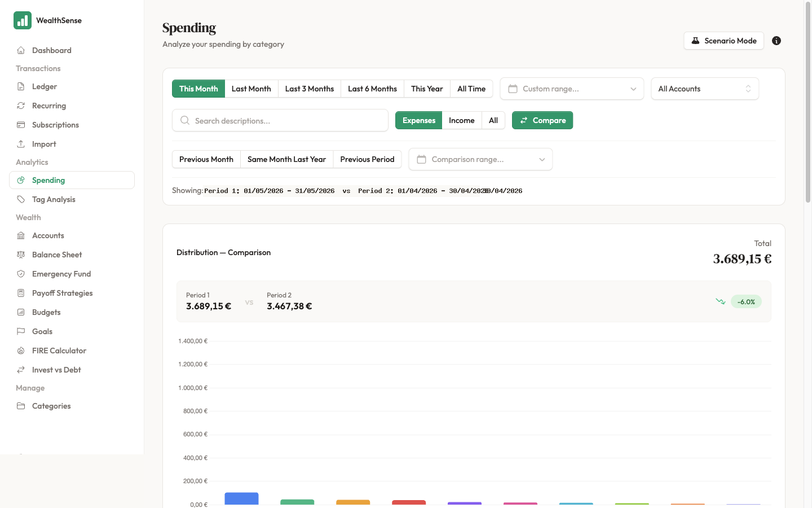The width and height of the screenshot is (812, 508).
Task: Select the Expenses filter toggle
Action: [x=419, y=120]
